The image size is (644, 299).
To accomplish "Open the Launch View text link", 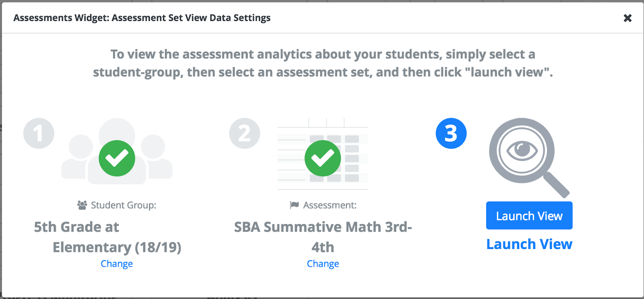I will point(529,244).
